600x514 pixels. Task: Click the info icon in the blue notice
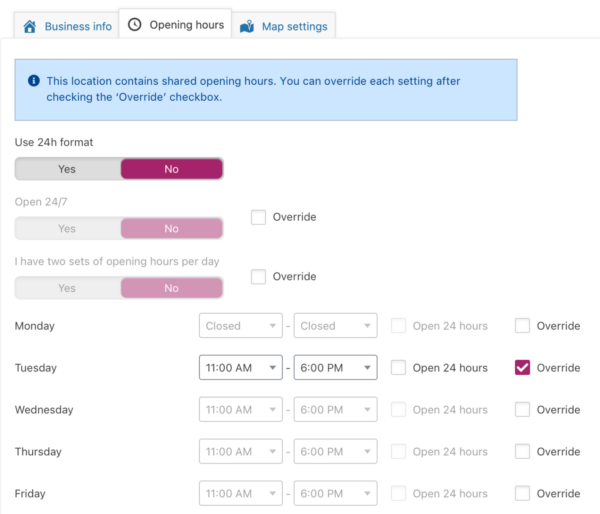click(34, 81)
